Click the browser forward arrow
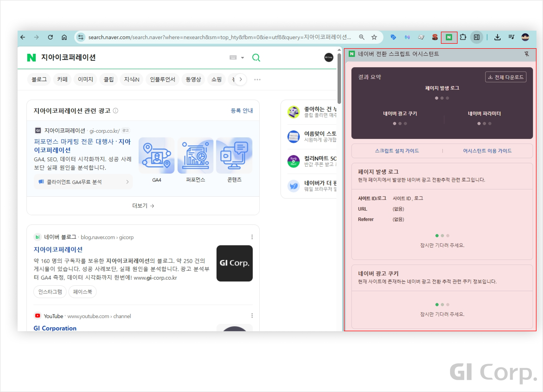The width and height of the screenshot is (543, 392). (x=36, y=37)
